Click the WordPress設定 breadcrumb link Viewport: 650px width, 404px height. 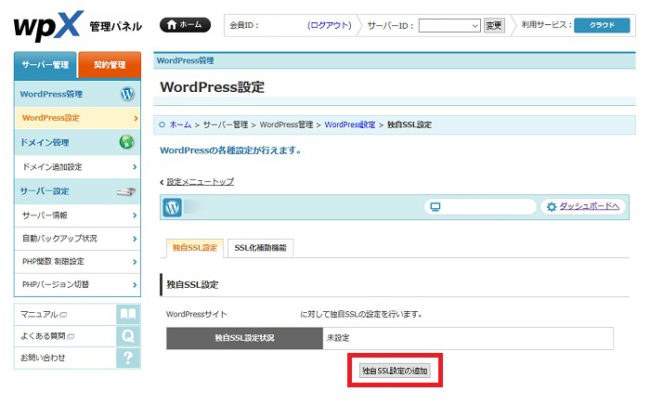click(349, 125)
